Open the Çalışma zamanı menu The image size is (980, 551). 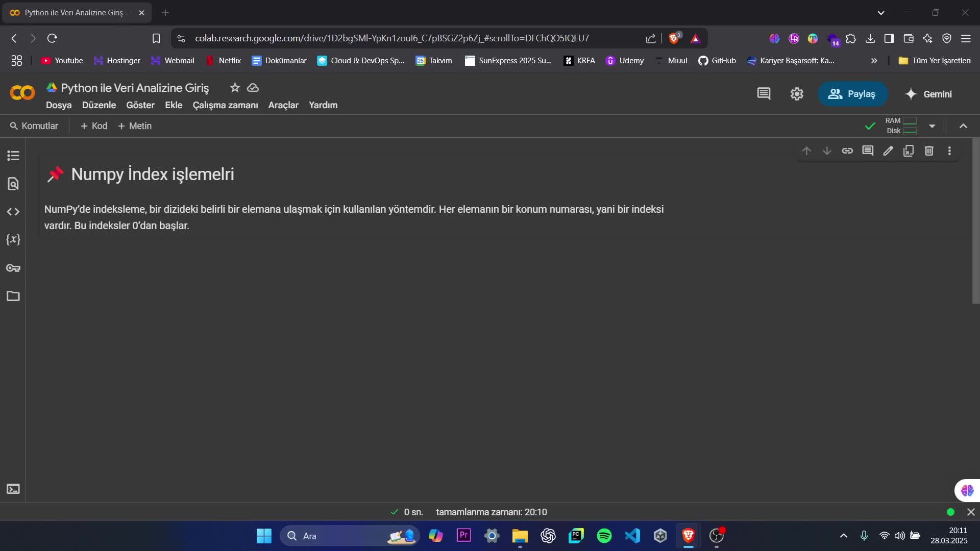tap(225, 105)
